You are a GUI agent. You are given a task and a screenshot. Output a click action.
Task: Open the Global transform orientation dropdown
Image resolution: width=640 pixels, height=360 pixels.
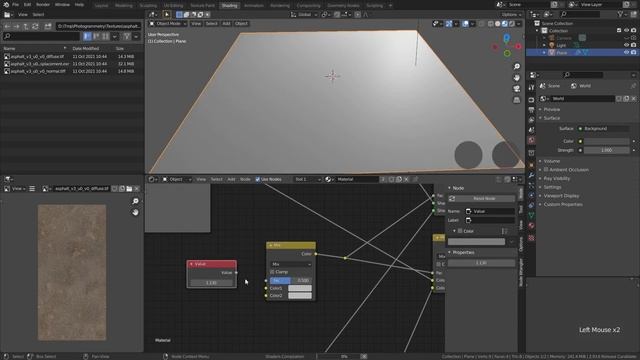click(x=304, y=14)
